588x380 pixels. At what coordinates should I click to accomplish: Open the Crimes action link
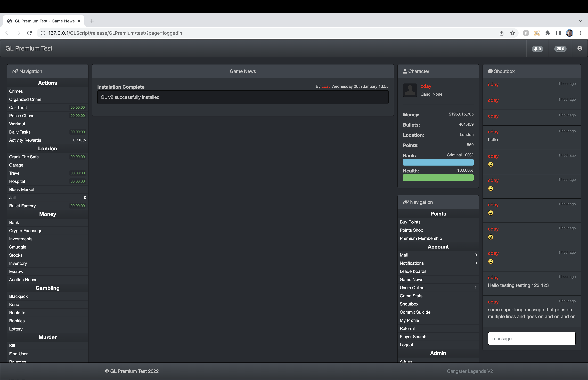[x=16, y=91]
